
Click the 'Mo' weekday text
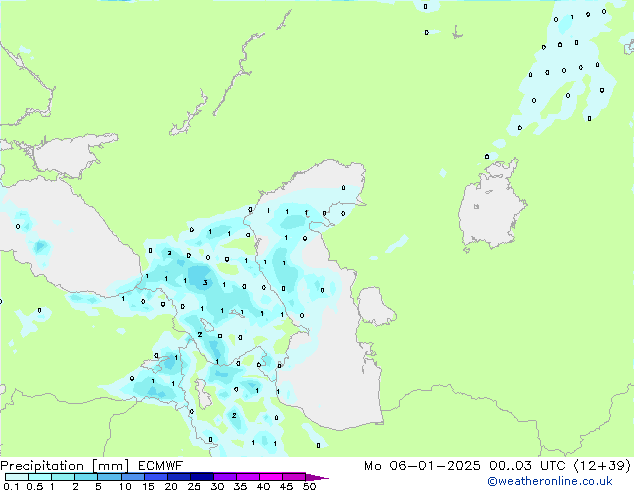click(x=373, y=466)
